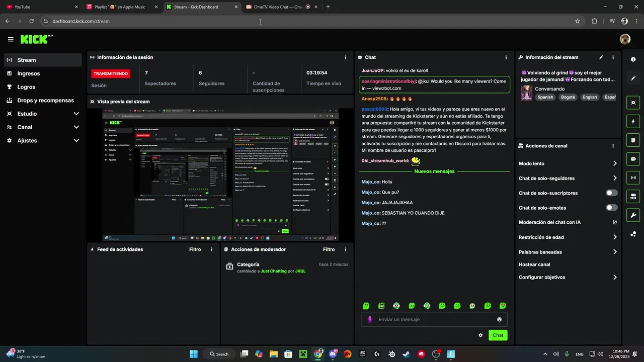Click Hostear canal action
The width and height of the screenshot is (644, 362).
click(534, 264)
